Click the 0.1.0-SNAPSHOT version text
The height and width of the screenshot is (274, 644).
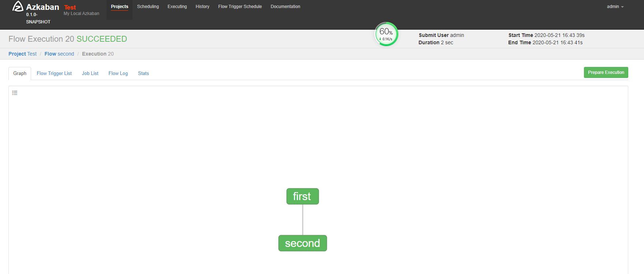(x=38, y=18)
